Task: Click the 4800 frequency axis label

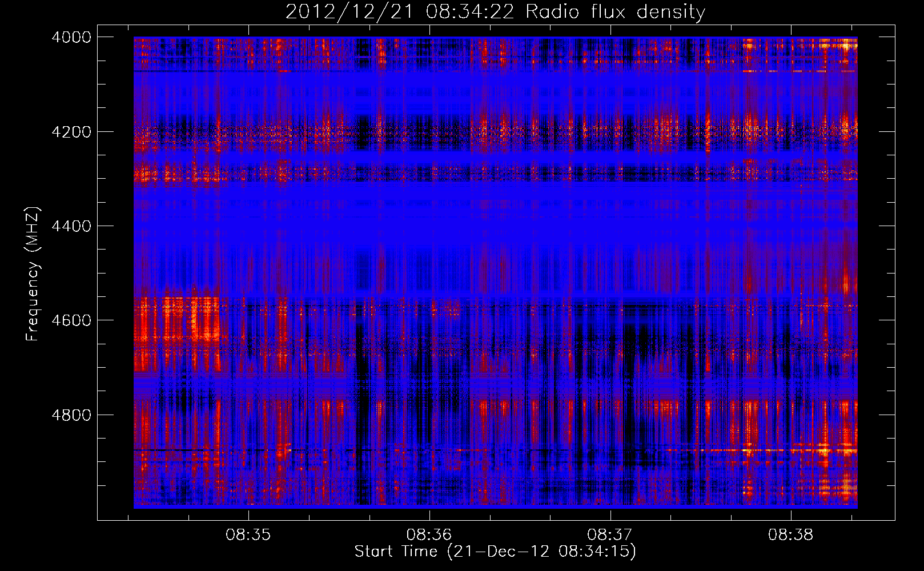Action: coord(71,415)
